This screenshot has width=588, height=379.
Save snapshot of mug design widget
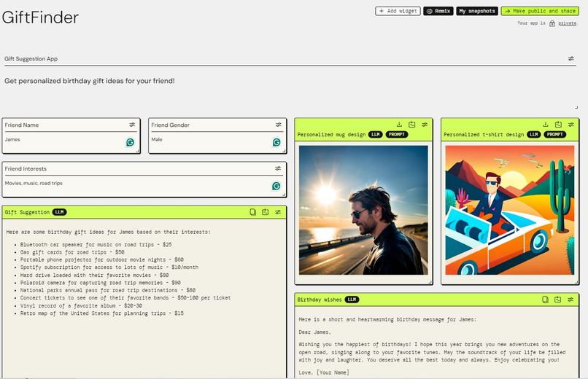pos(411,125)
